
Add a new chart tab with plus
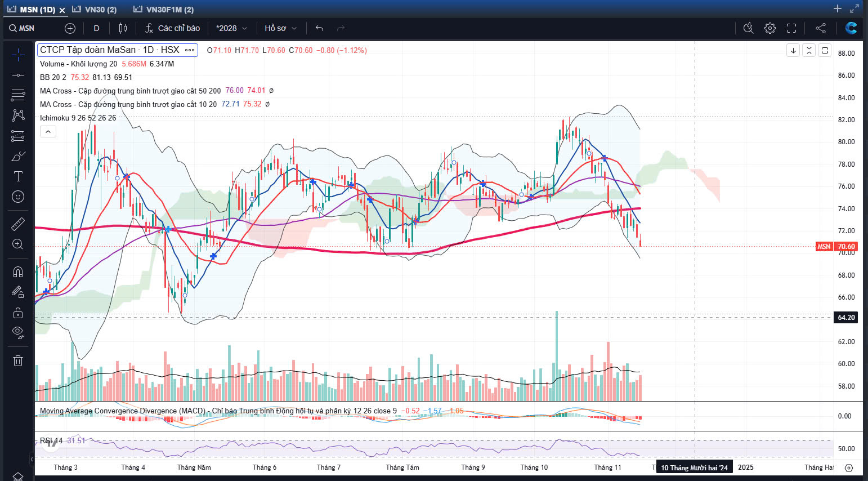pos(838,8)
